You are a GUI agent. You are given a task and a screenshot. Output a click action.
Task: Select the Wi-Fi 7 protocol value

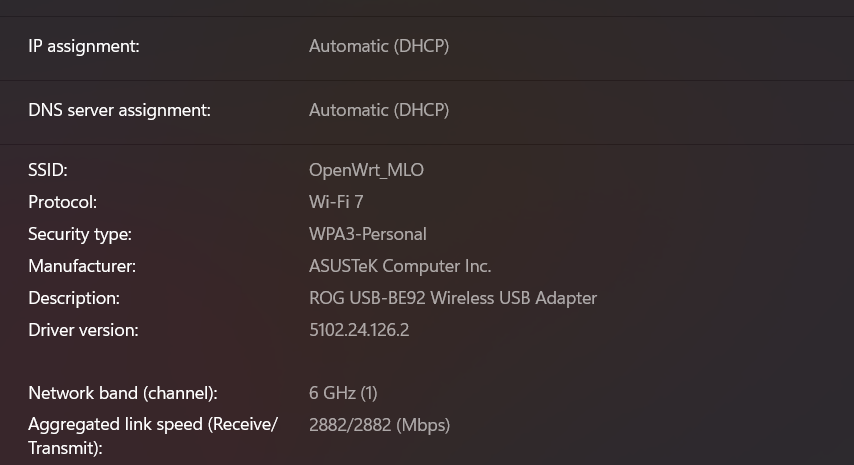point(336,202)
